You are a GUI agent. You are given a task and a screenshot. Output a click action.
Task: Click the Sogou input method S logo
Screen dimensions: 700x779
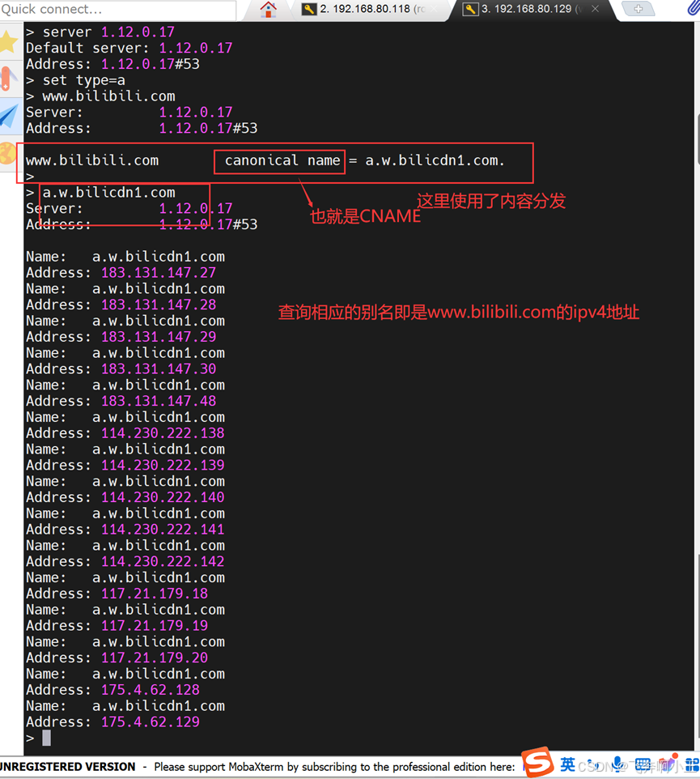(538, 762)
